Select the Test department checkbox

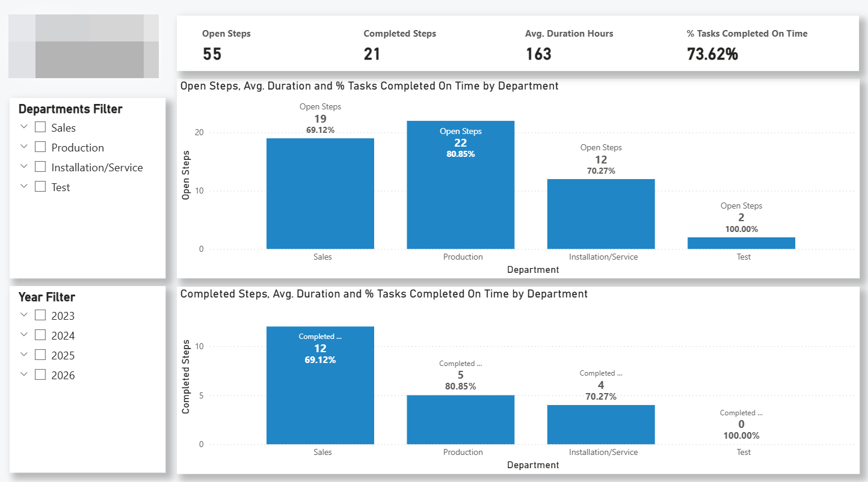pyautogui.click(x=40, y=187)
